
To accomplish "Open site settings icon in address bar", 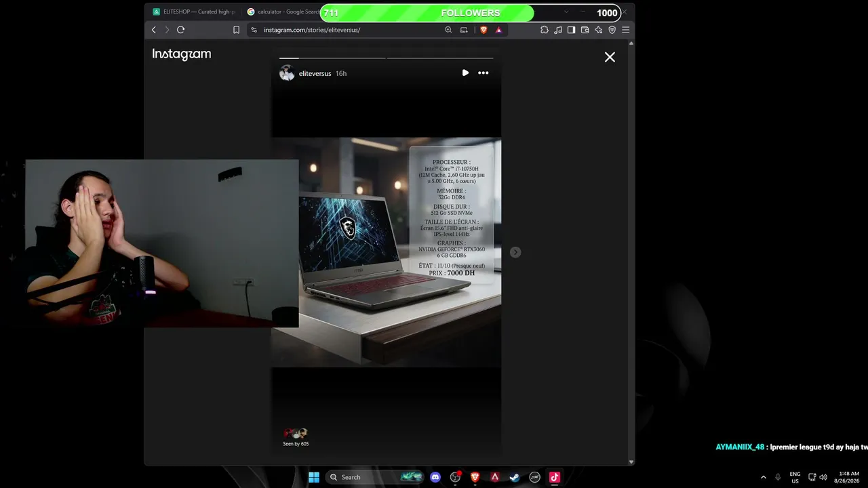I will click(x=254, y=30).
